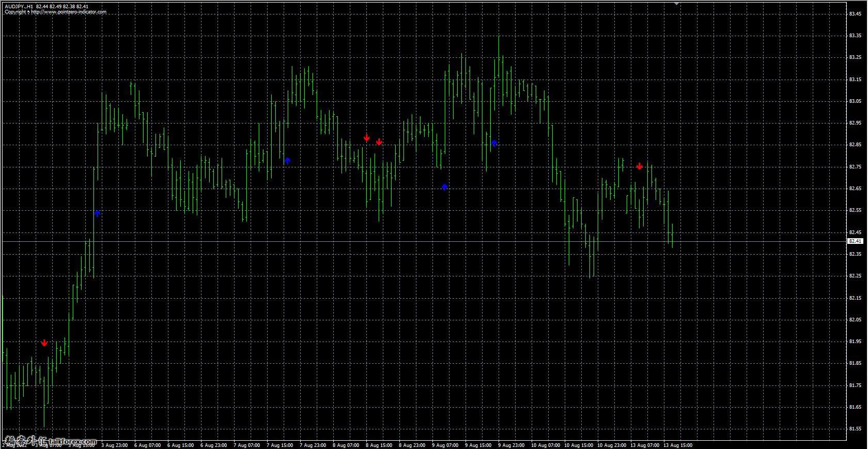Click blue buy arrow near the 82.65 level
Image resolution: width=868 pixels, height=449 pixels.
(x=444, y=187)
